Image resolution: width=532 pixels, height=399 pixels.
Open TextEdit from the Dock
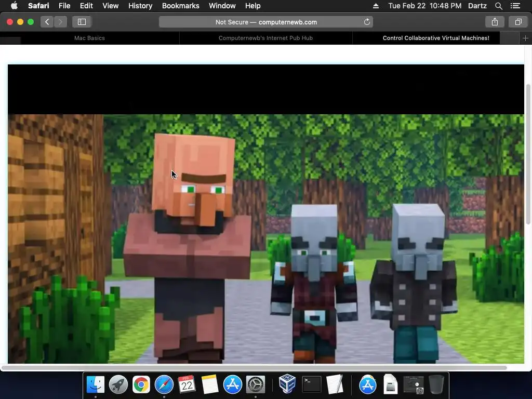(x=335, y=384)
